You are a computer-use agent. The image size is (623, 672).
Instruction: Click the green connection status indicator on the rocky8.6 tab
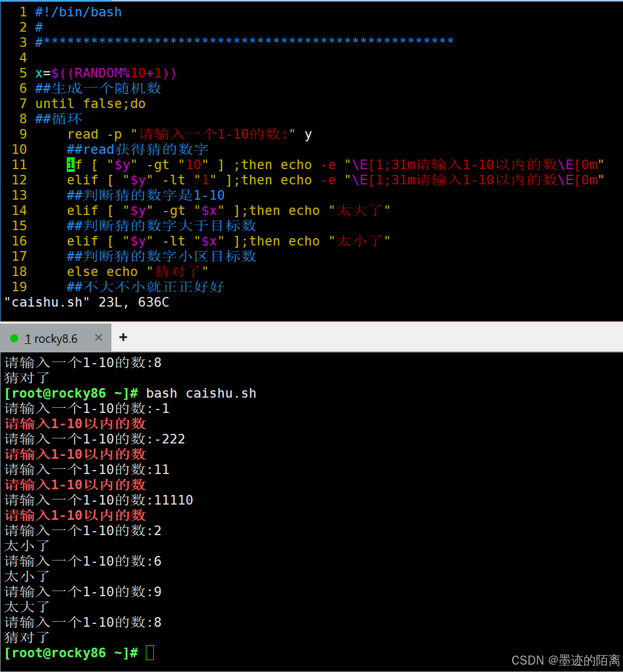point(14,338)
